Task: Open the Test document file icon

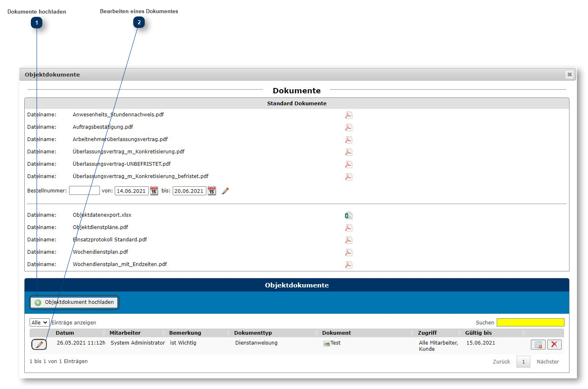Action: 326,343
